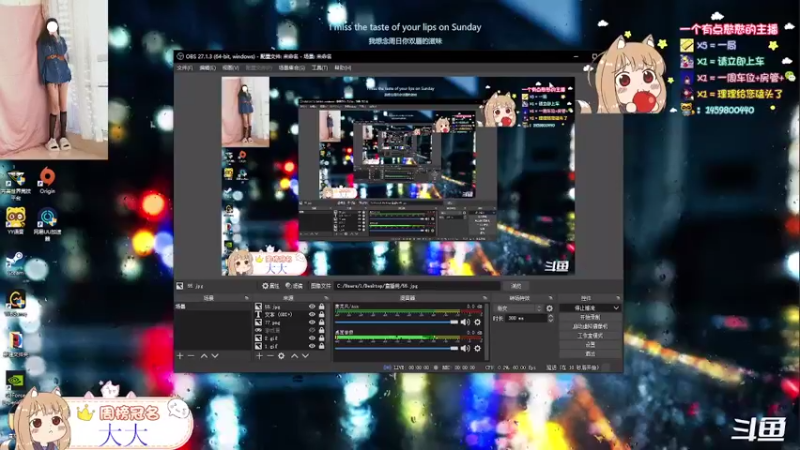Click the image file path input field
The height and width of the screenshot is (450, 800).
click(x=417, y=286)
